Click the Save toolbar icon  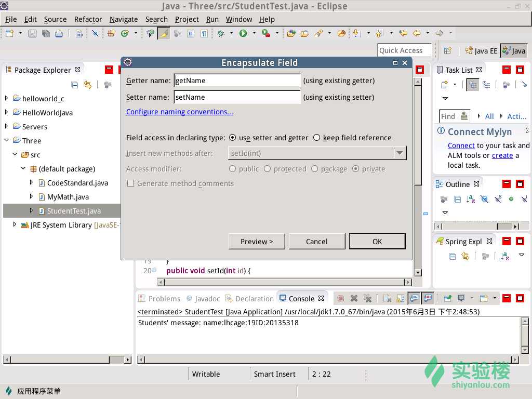coord(32,33)
